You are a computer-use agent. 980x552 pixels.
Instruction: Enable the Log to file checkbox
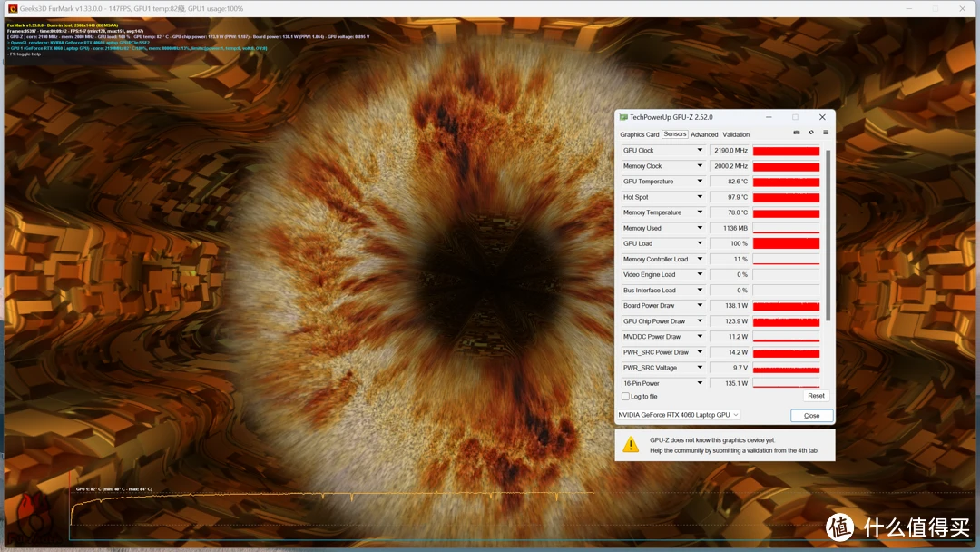(x=625, y=397)
